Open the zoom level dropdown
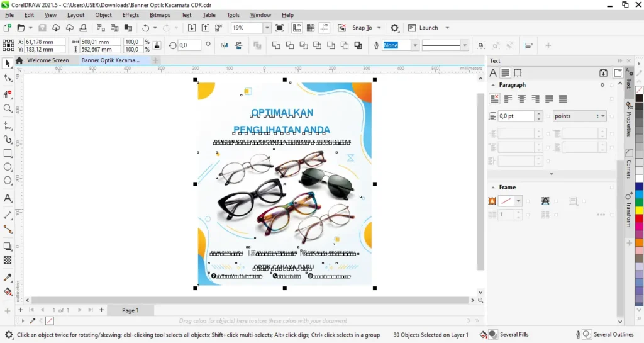Image resolution: width=644 pixels, height=343 pixels. 267,28
